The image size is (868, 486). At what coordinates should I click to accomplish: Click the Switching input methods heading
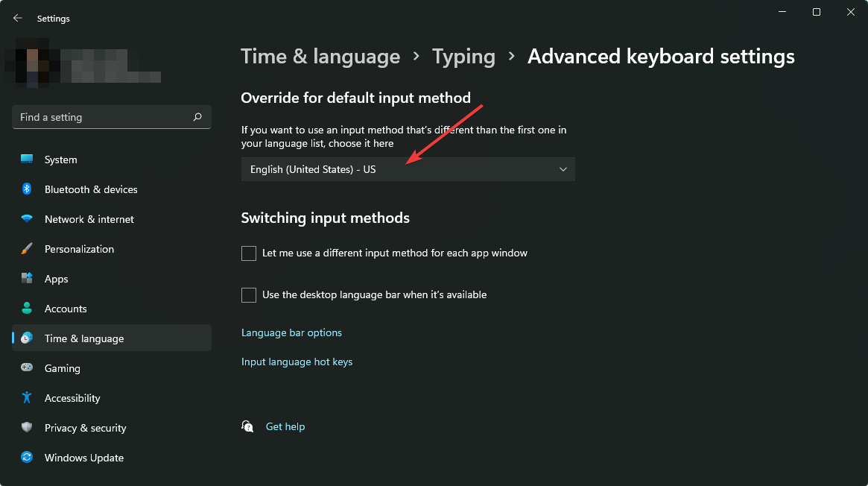(326, 218)
